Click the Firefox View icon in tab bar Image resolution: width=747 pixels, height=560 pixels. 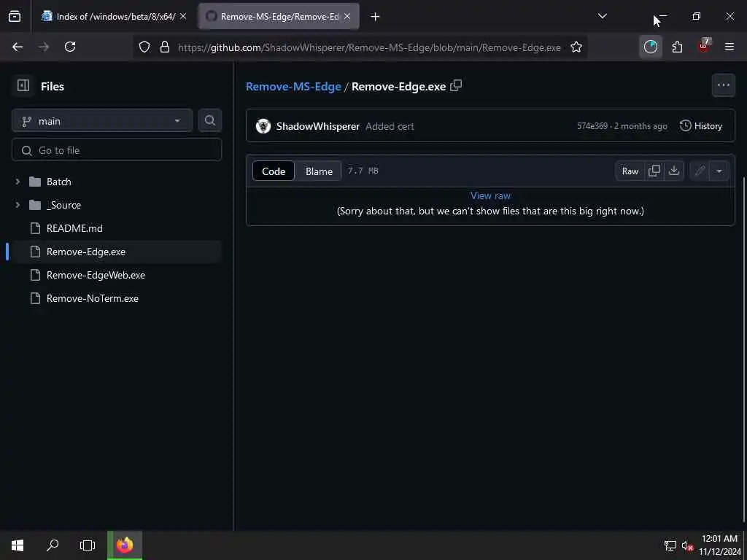[x=15, y=17]
